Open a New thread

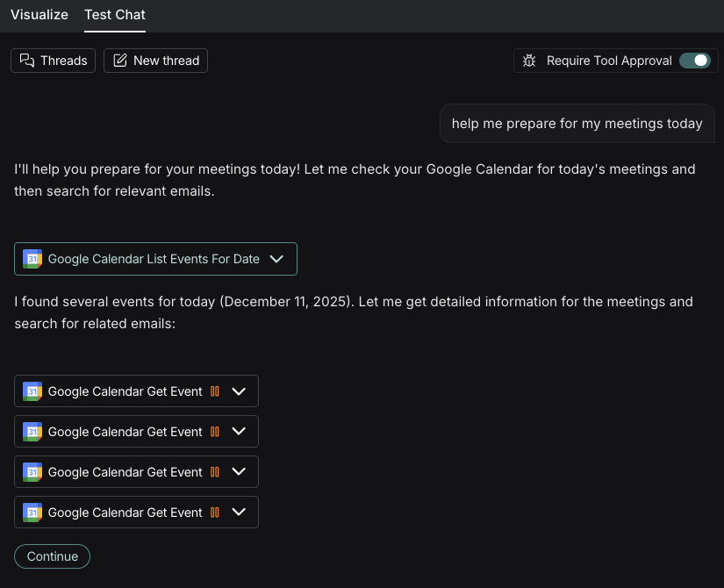point(155,60)
